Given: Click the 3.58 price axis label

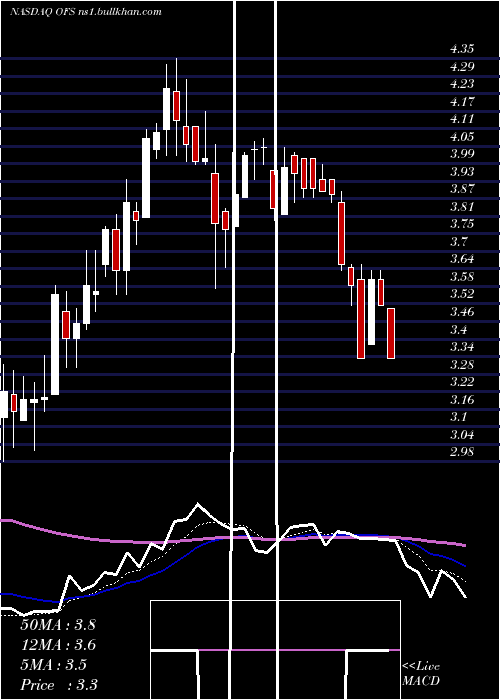Looking at the screenshot, I should (x=462, y=277).
